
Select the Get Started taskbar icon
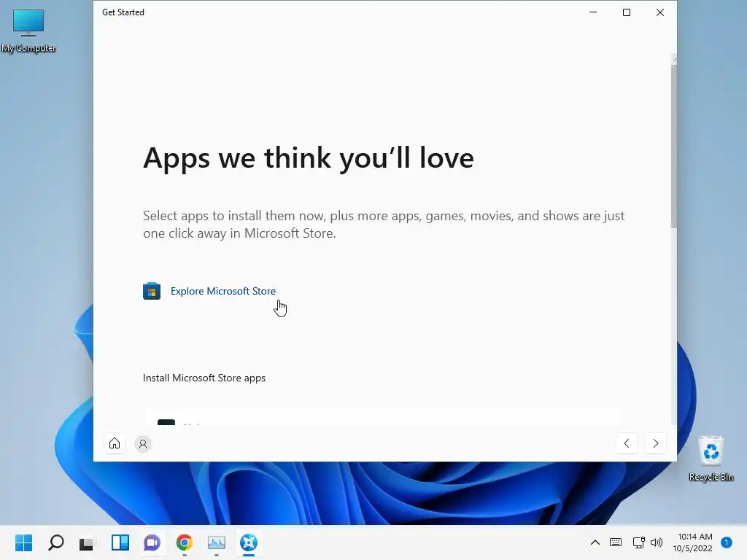(249, 542)
